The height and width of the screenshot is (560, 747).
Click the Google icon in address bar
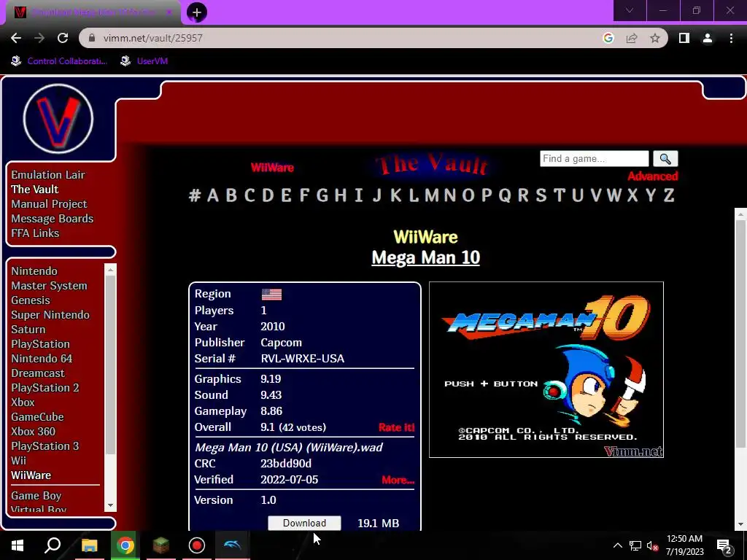click(608, 38)
